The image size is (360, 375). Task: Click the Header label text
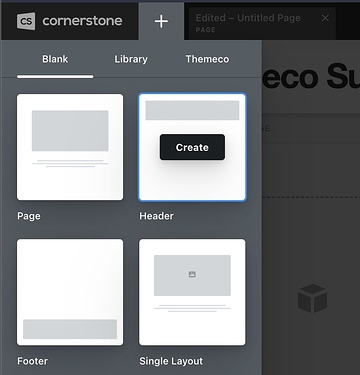(x=156, y=216)
